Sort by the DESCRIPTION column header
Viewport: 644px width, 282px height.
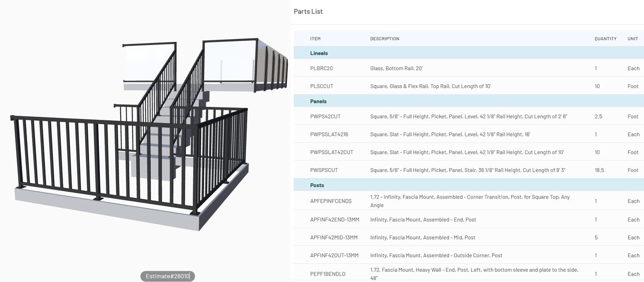point(385,39)
